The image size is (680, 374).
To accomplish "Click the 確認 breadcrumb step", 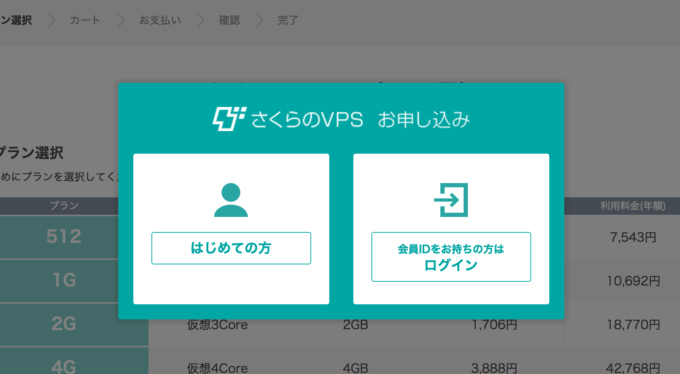I will tap(229, 20).
